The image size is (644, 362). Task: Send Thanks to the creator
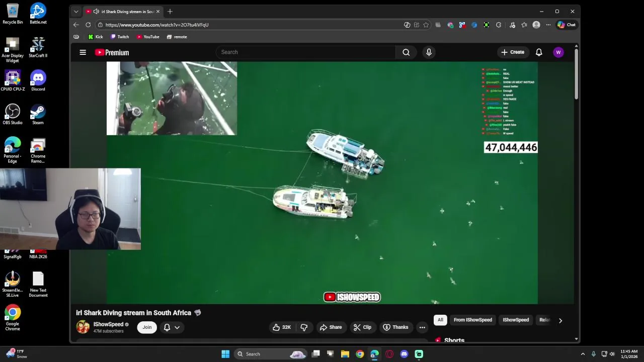[x=395, y=327]
